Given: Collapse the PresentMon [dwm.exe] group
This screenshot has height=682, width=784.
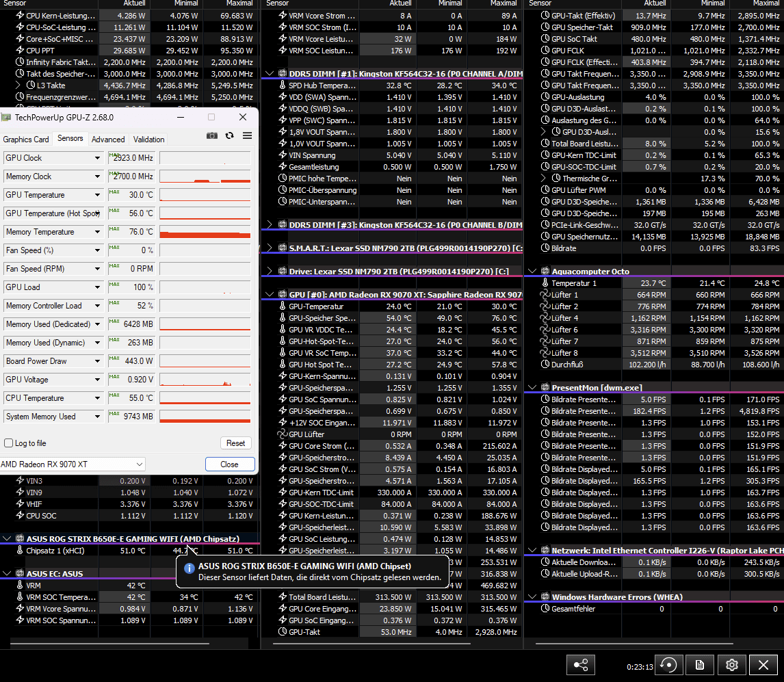Looking at the screenshot, I should tap(532, 387).
